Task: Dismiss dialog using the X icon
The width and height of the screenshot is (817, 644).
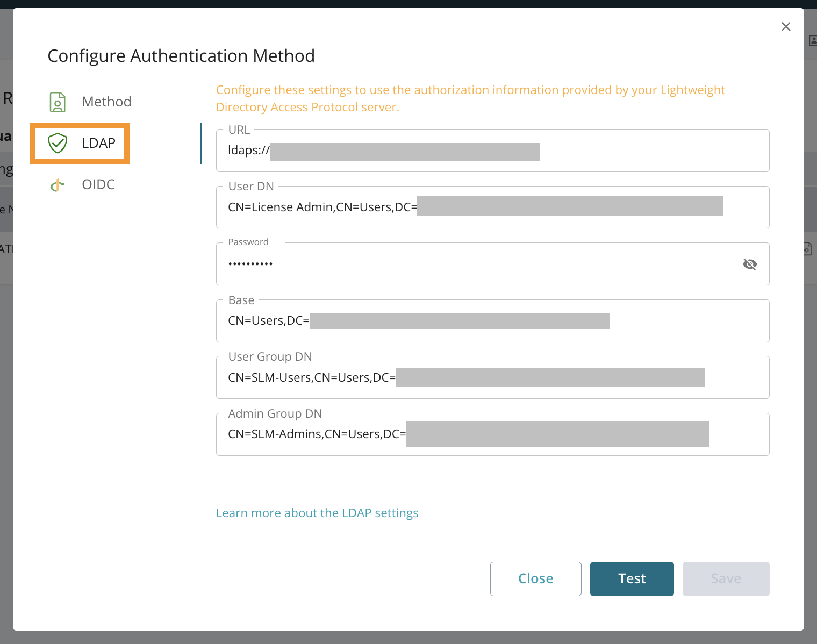Action: click(x=786, y=26)
